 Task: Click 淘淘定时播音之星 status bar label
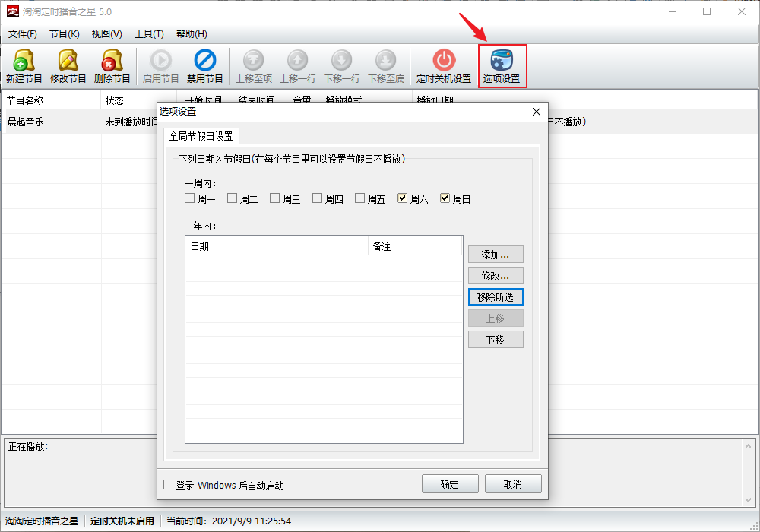coord(42,521)
